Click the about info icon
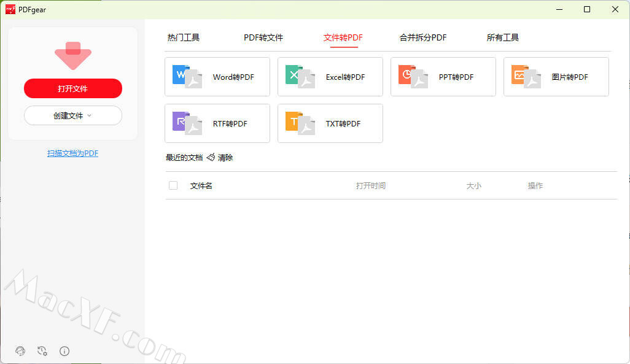This screenshot has height=364, width=630. pyautogui.click(x=64, y=351)
